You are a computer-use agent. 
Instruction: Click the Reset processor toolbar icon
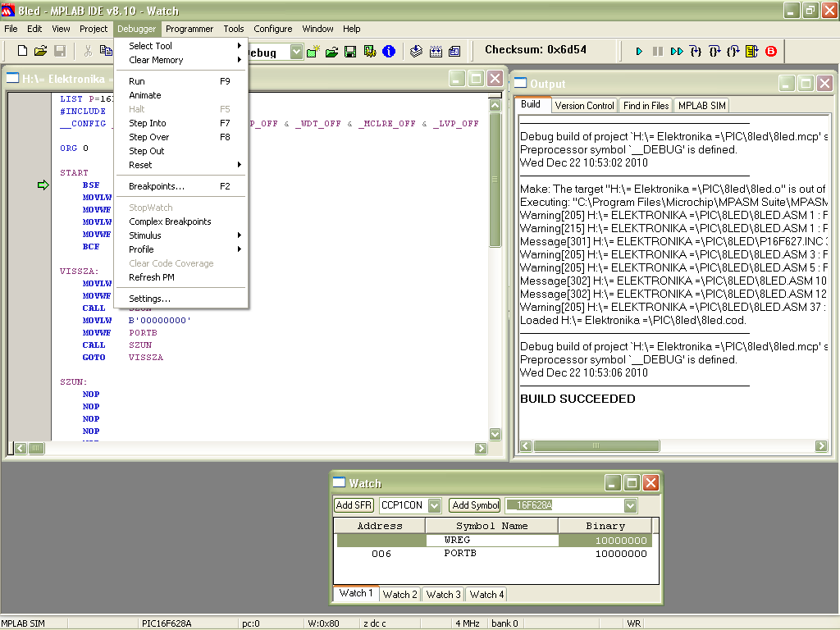tap(752, 52)
